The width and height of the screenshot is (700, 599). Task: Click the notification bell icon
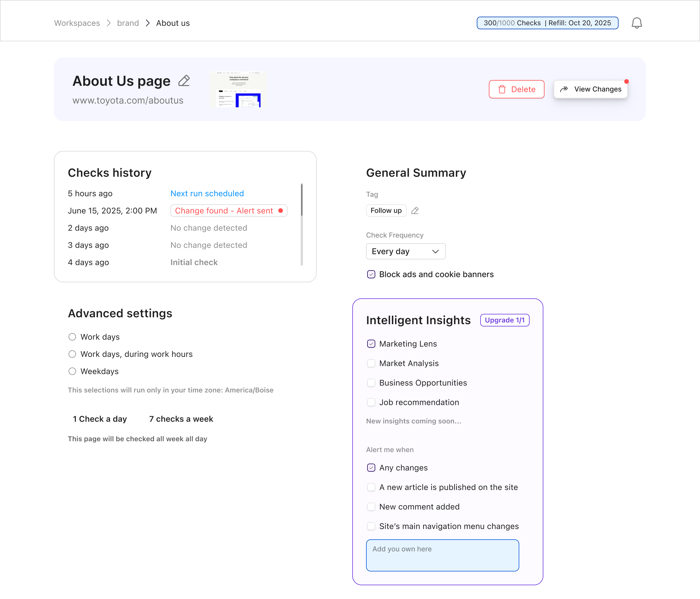637,23
